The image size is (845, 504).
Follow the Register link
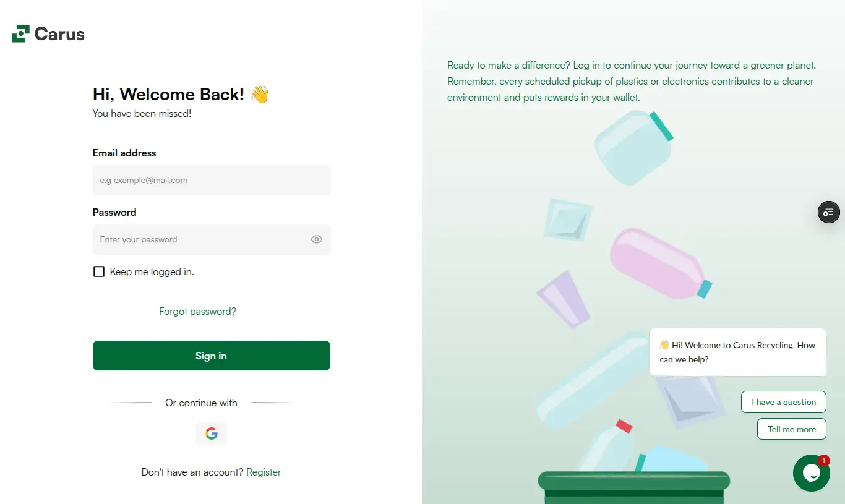click(x=264, y=472)
